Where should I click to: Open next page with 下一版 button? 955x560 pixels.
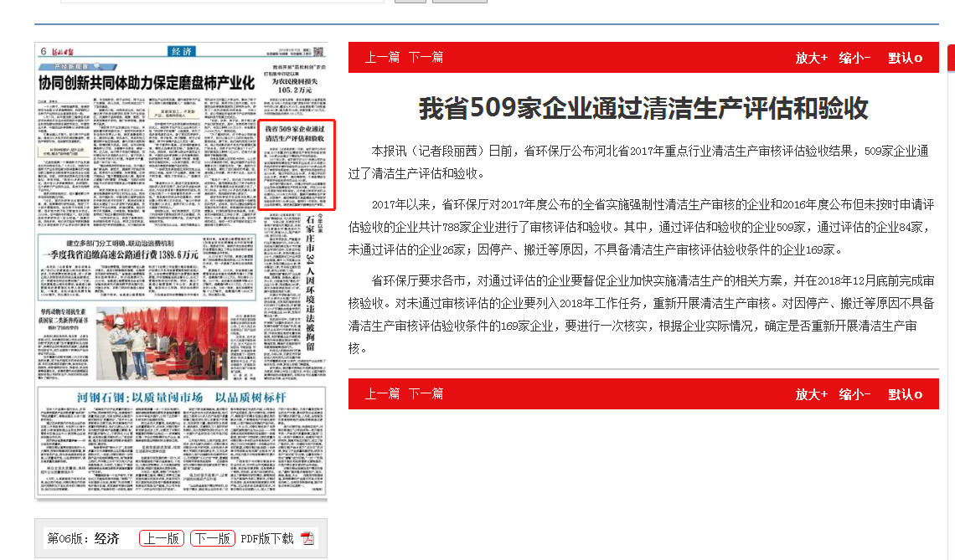coord(212,538)
